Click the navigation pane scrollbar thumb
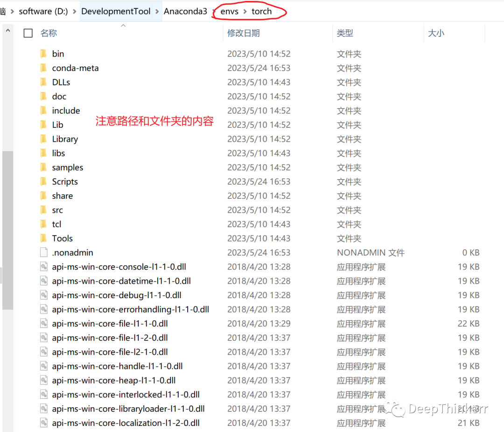The height and width of the screenshot is (432, 504). [x=8, y=230]
